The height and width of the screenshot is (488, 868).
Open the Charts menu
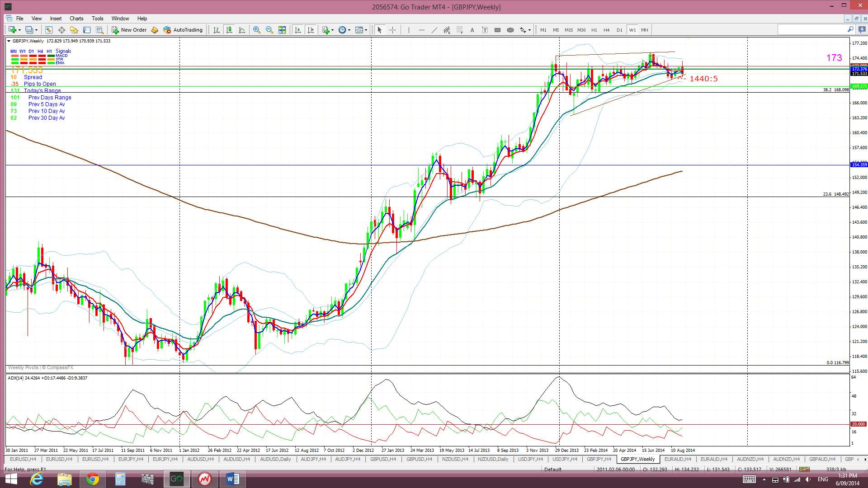pos(76,19)
